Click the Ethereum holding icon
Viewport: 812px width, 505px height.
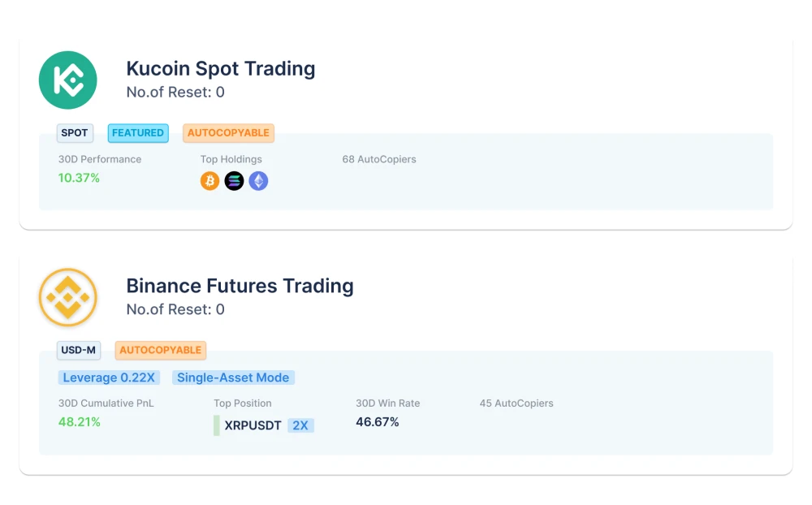click(258, 181)
